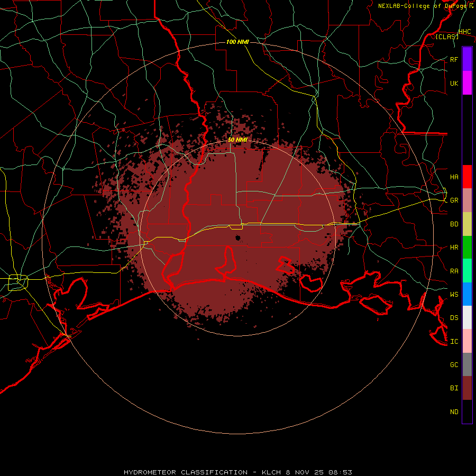The height and width of the screenshot is (476, 476).
Task: Click the HA legend label
Action: pos(454,177)
